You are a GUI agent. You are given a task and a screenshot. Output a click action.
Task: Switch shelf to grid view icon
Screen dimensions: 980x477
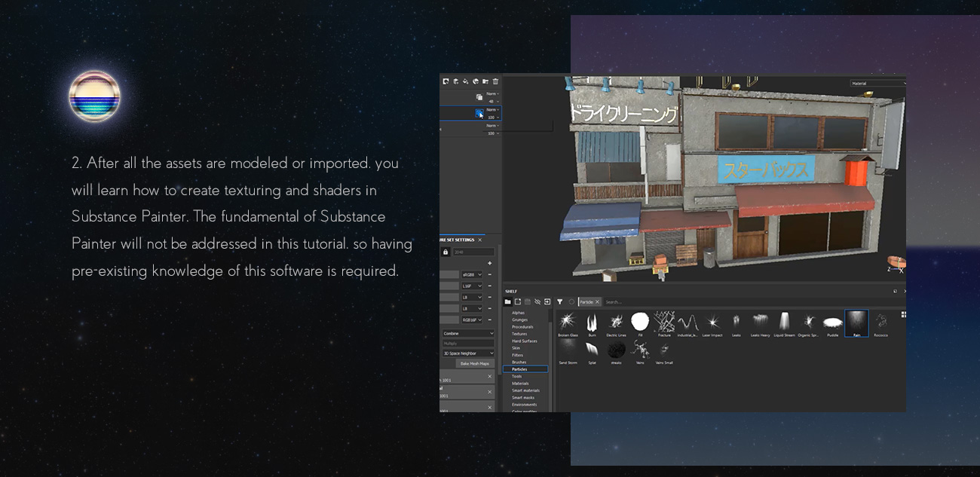point(903,314)
